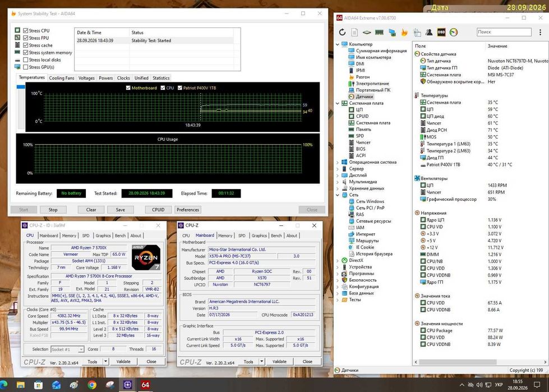Screen dimensions: 549x392
Task: Expand the Мультимедиа tree node
Action: 338,182
